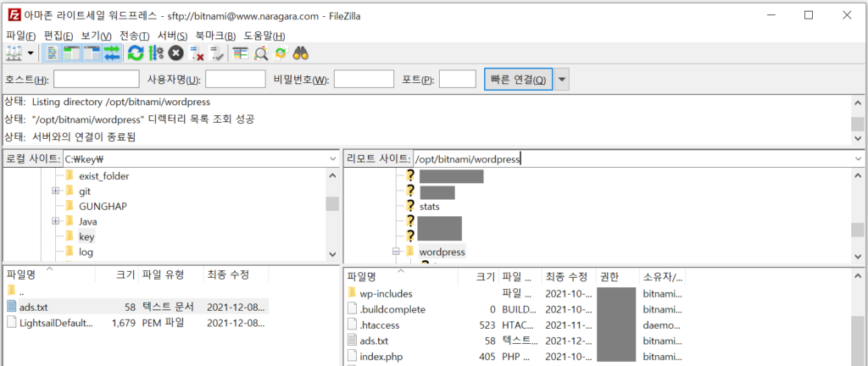Sort remote list by 소유자 column
The height and width of the screenshot is (366, 868).
[x=662, y=276]
